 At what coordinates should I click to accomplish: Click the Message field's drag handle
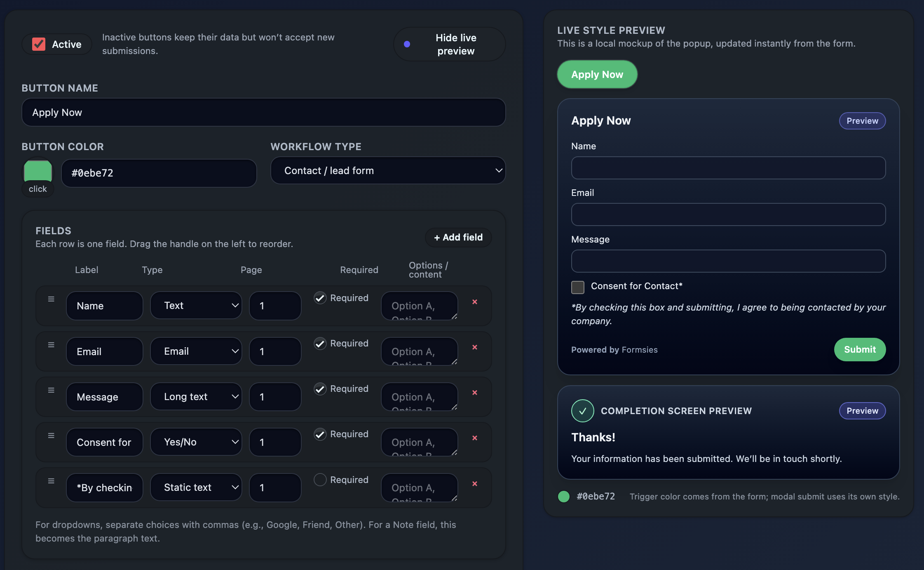[51, 390]
